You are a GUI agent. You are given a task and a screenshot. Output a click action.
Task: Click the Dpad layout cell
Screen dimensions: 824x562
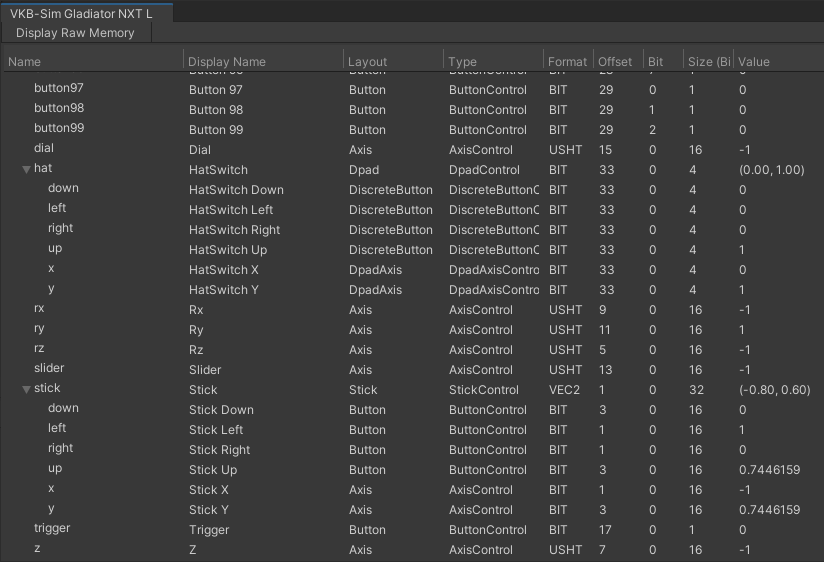(364, 170)
